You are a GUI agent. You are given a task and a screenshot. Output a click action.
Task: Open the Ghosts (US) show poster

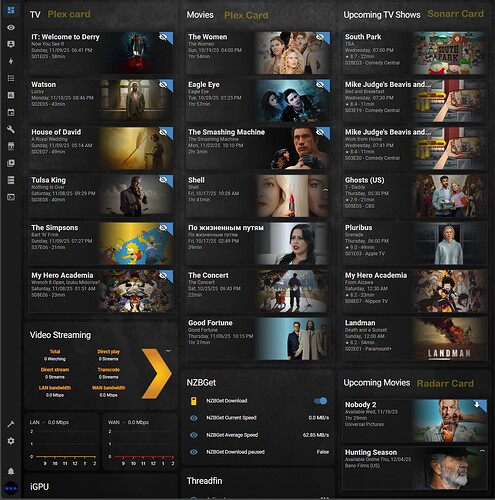(449, 196)
